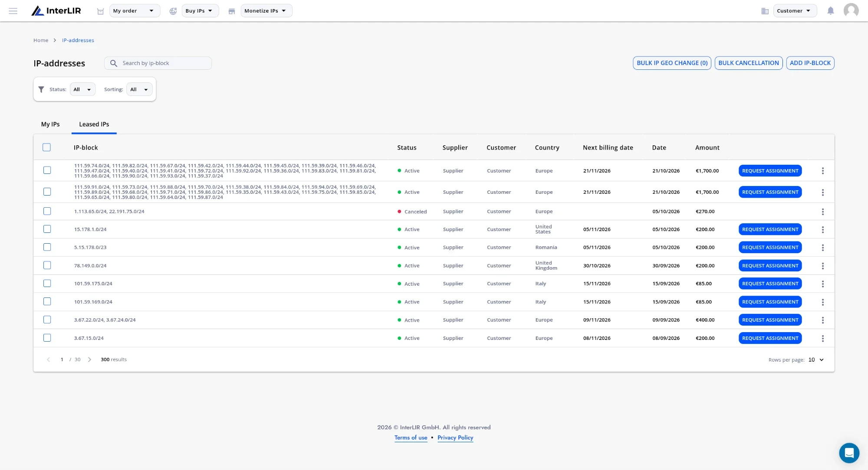Request assignment for 101.59.169.0/24
Image resolution: width=868 pixels, height=470 pixels.
[770, 302]
